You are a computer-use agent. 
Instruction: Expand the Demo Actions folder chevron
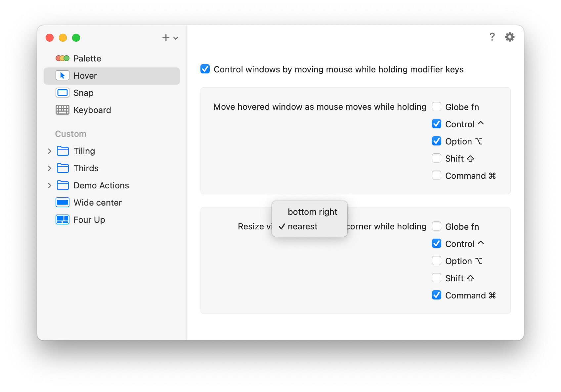(x=50, y=185)
